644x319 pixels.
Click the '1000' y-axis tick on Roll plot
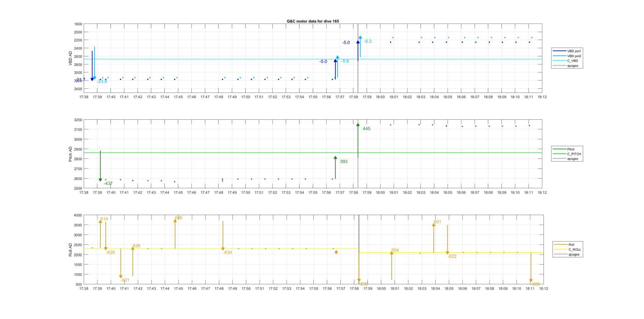tap(78, 274)
